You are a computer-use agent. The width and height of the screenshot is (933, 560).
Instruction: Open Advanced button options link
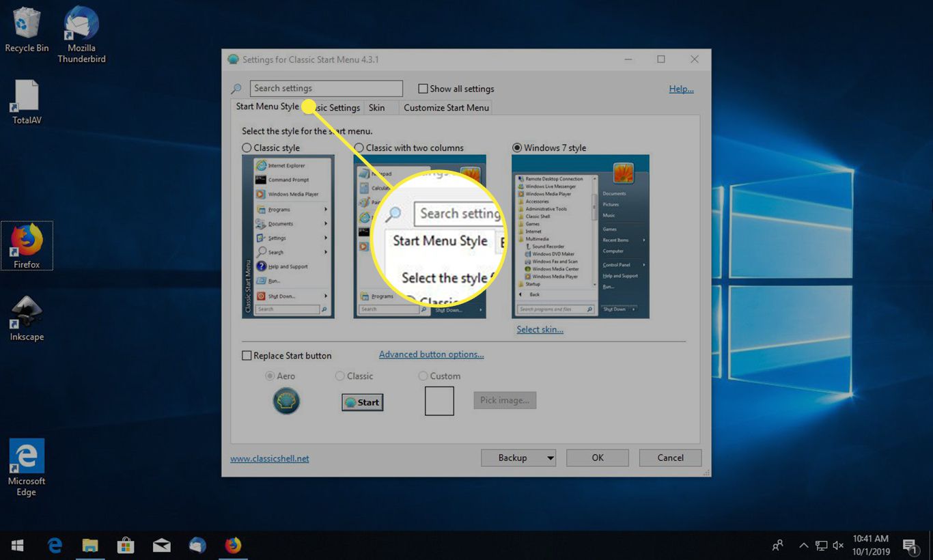(431, 354)
